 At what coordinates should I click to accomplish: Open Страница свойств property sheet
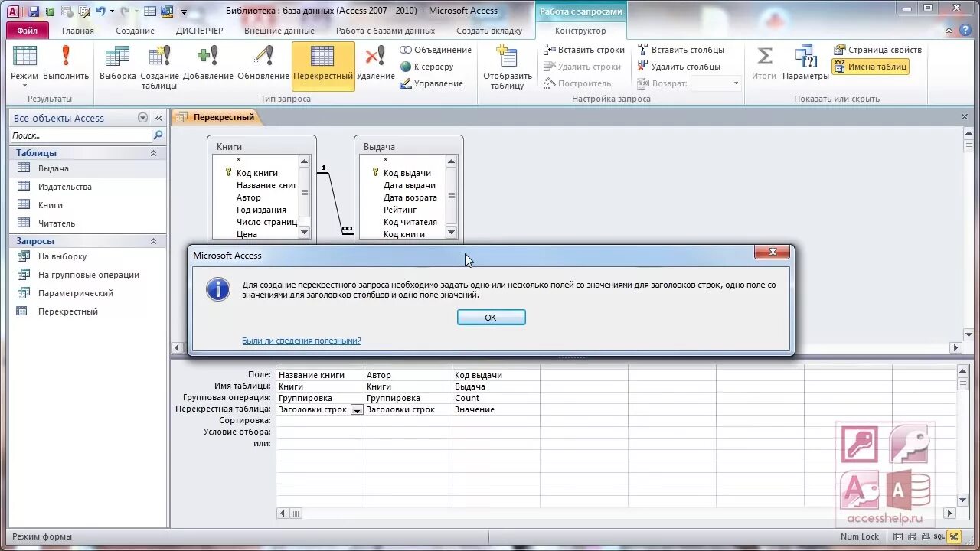pos(877,50)
